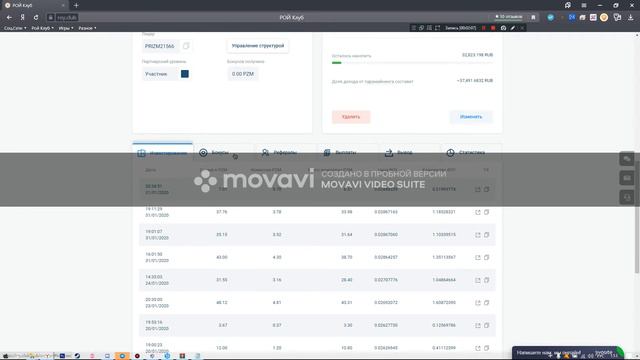Click the 0.00 PZM bonus field

click(x=242, y=74)
